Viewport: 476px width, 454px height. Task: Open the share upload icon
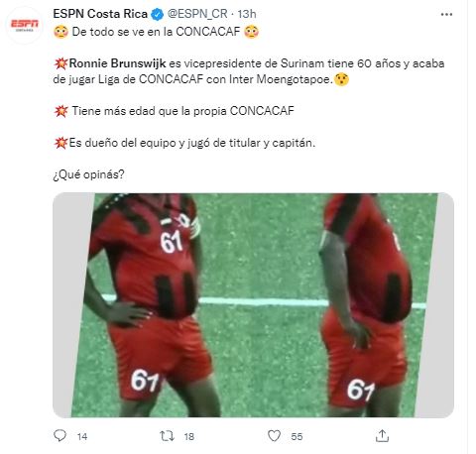(x=382, y=436)
